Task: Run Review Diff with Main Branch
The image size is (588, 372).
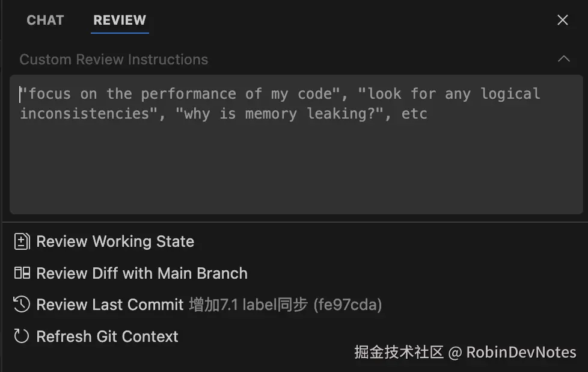Action: tap(142, 273)
